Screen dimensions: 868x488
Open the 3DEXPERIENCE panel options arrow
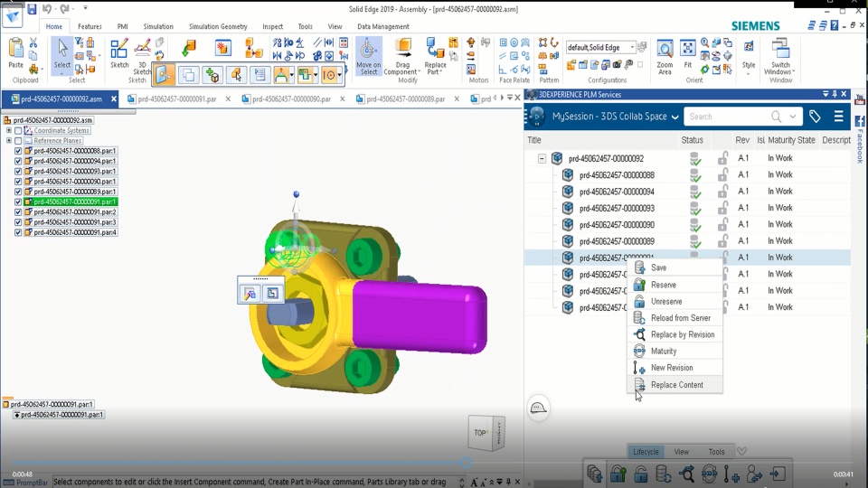click(826, 94)
